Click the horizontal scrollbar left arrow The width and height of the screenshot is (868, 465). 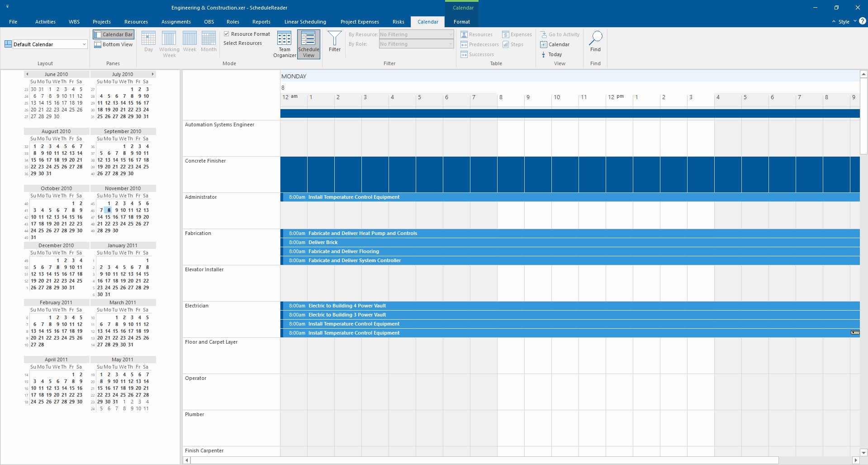(186, 460)
